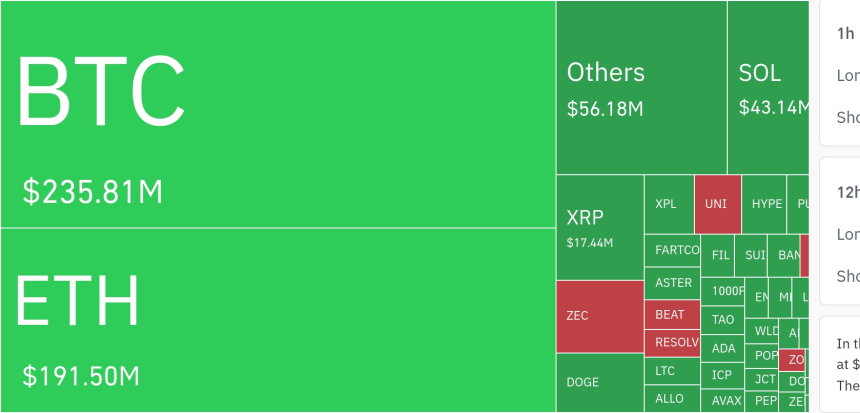Click the SOL heatmap tile

(767, 88)
